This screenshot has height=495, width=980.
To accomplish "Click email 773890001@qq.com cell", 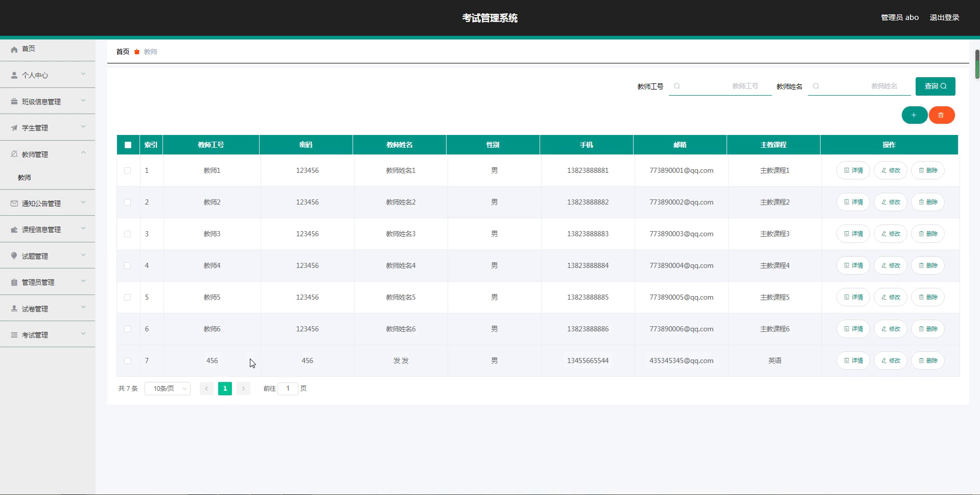I will 681,170.
